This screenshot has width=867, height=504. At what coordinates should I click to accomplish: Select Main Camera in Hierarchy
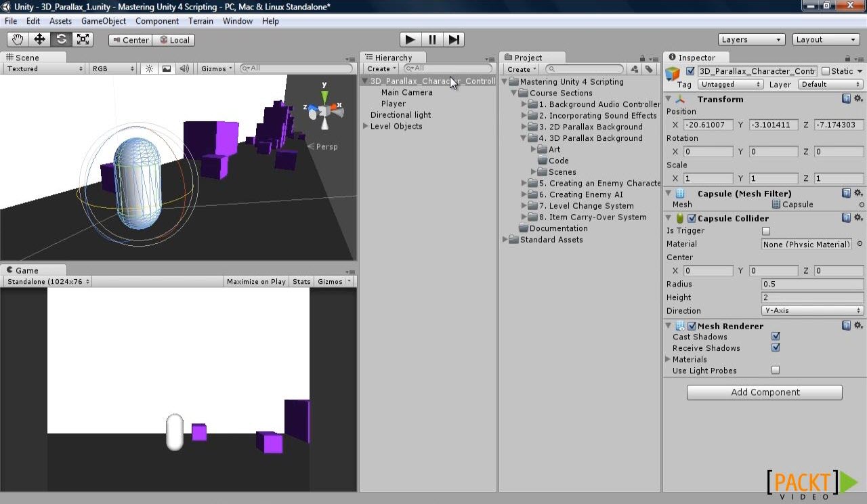pyautogui.click(x=406, y=92)
